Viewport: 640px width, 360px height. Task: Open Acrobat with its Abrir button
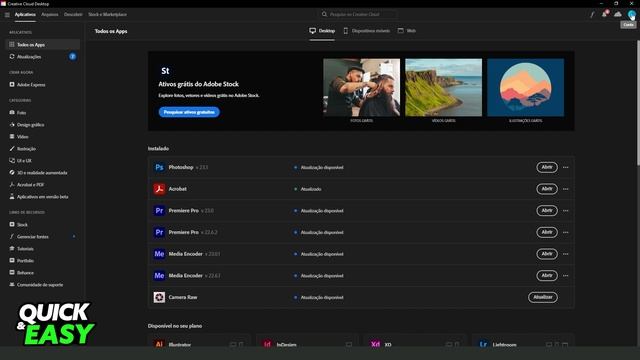547,189
